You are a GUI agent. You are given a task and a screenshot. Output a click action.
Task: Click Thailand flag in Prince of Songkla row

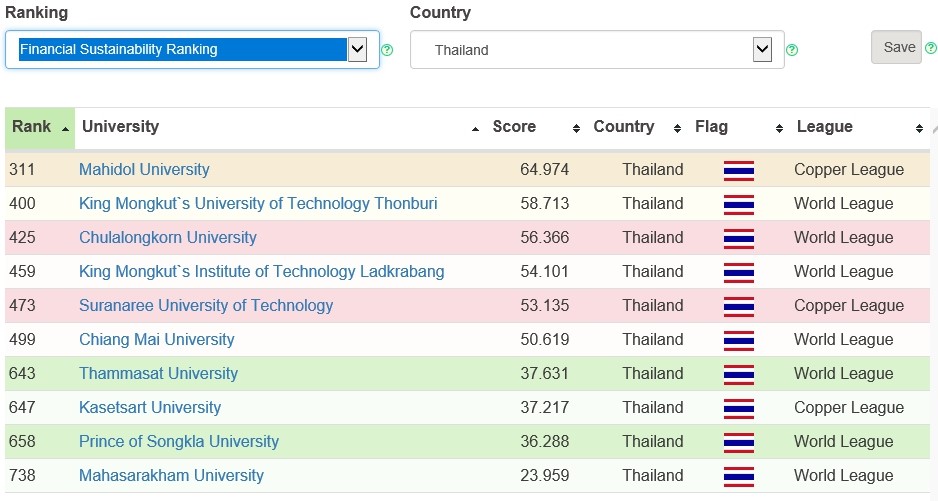coord(739,443)
